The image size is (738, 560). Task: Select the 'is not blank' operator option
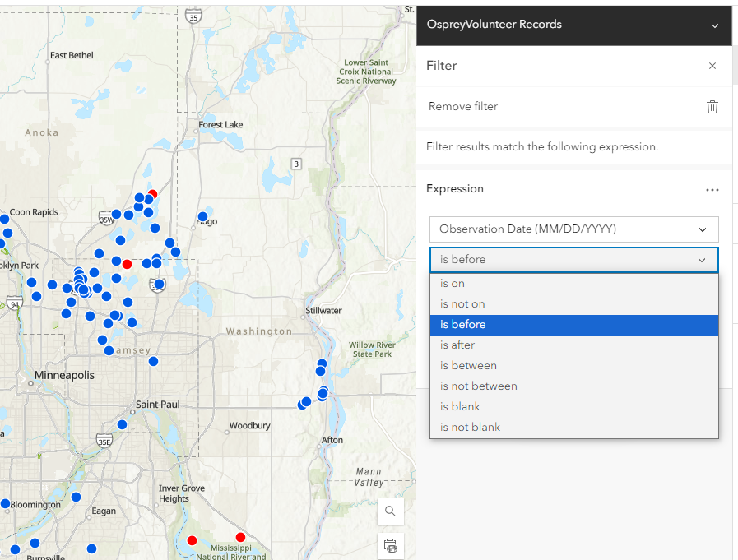[x=573, y=427]
